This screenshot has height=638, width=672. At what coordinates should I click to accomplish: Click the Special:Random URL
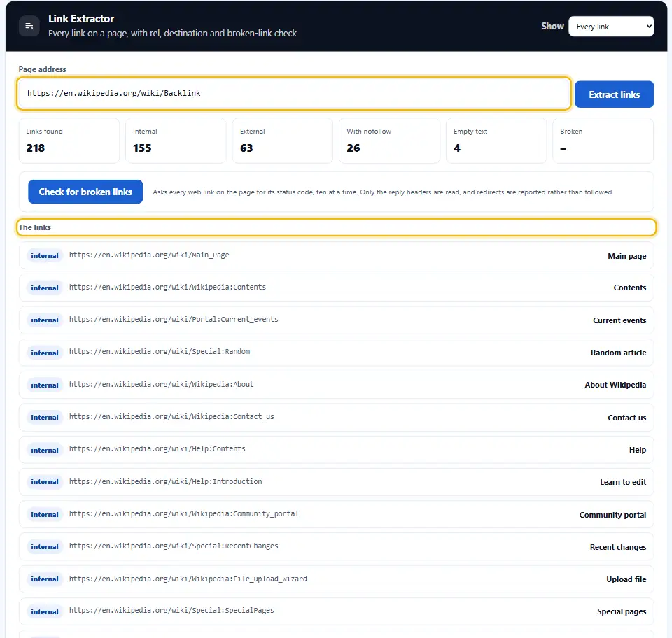pos(160,352)
